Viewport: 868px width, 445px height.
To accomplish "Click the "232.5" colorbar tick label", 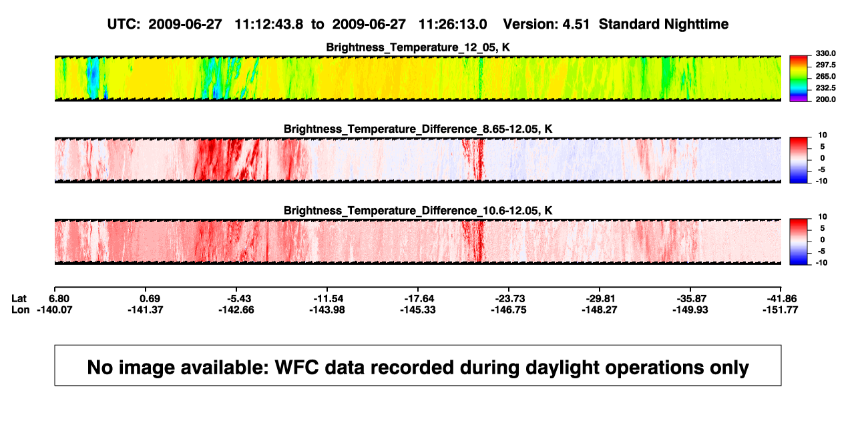I will pos(827,87).
